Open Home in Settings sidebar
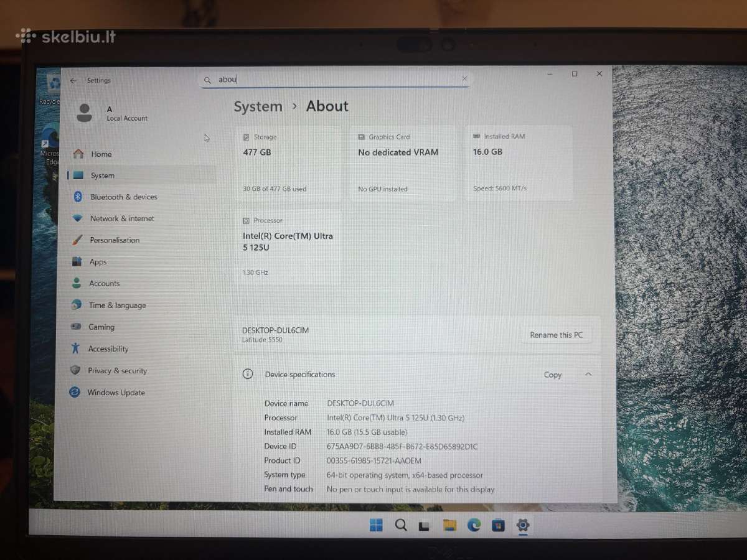Screen dimensions: 747x560 [x=101, y=154]
